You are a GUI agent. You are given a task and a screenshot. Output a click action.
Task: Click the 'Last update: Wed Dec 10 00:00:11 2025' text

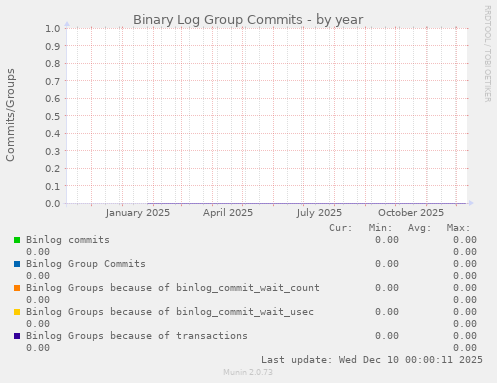tap(372, 360)
